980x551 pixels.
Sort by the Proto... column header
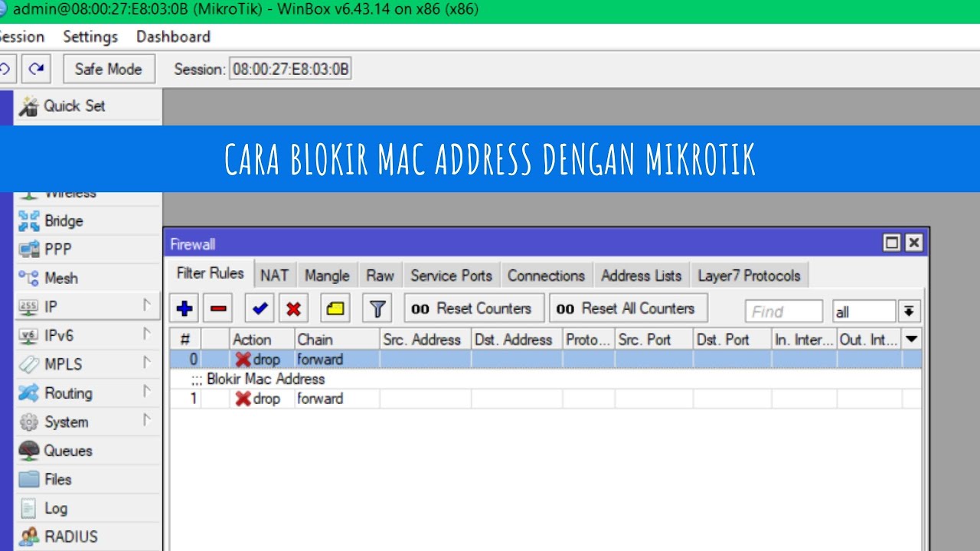pos(588,339)
